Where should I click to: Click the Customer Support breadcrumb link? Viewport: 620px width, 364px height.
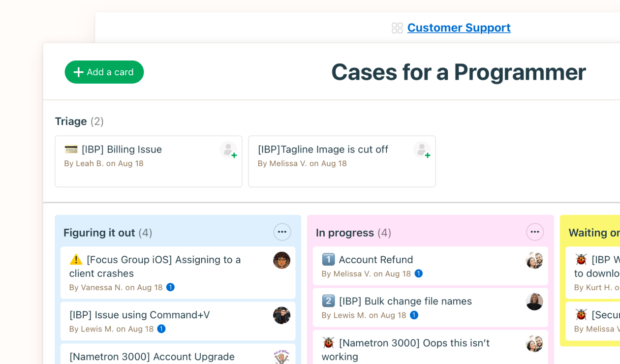click(459, 28)
